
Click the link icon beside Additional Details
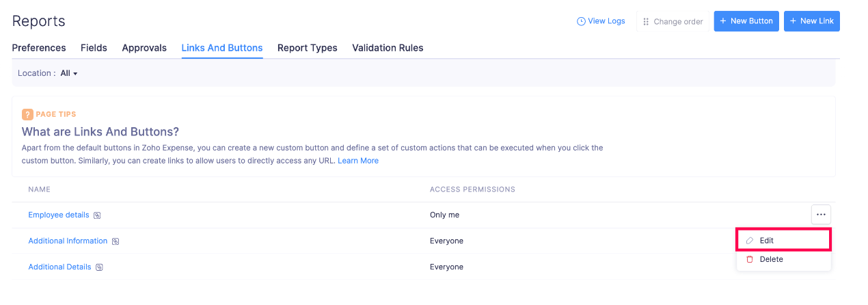point(99,267)
